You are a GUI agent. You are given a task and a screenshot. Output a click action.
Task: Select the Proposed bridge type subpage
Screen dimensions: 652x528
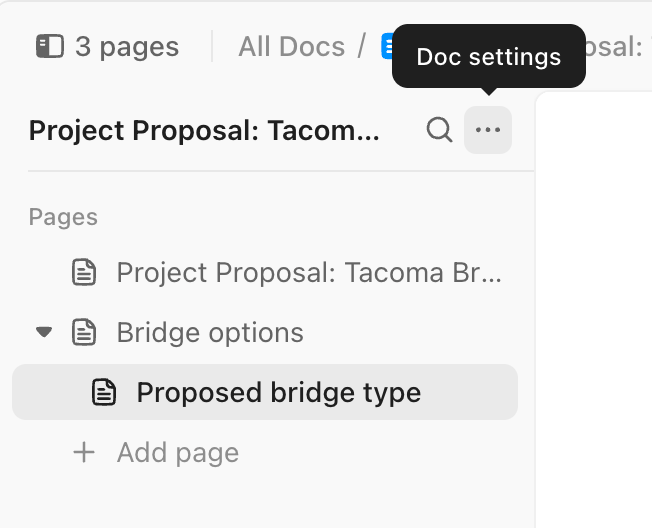(x=278, y=392)
